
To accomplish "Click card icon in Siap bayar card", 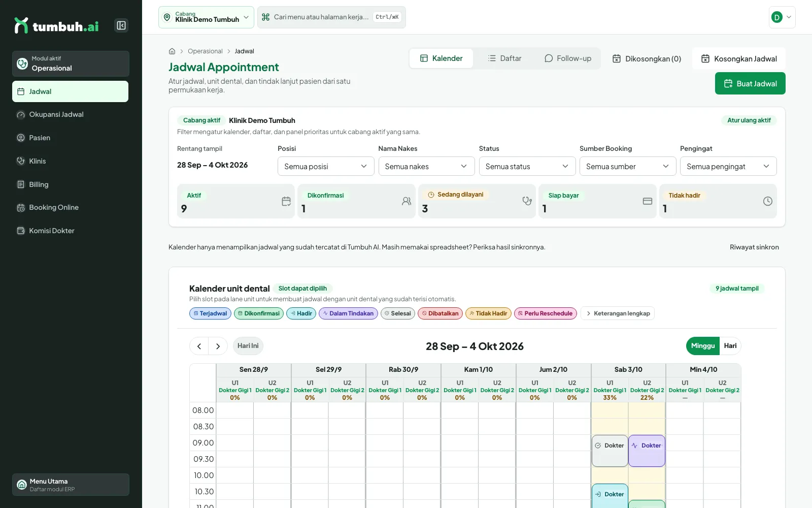I will [x=648, y=201].
